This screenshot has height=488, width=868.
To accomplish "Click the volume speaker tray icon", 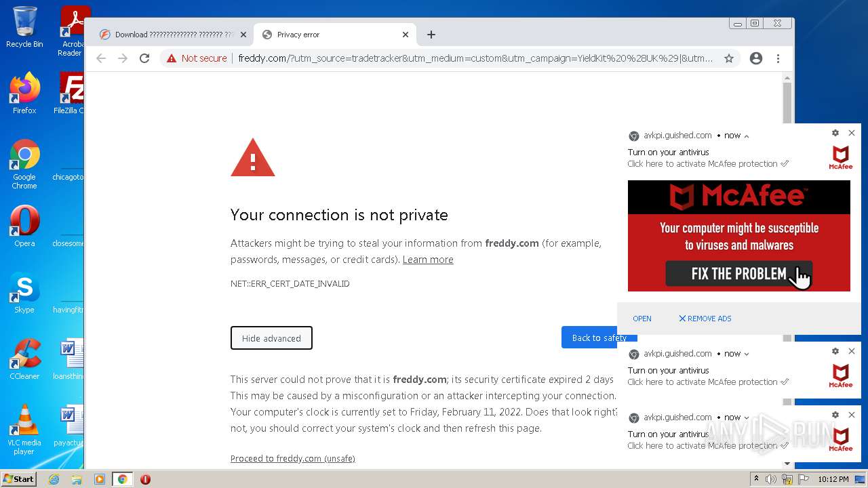I will (x=771, y=479).
